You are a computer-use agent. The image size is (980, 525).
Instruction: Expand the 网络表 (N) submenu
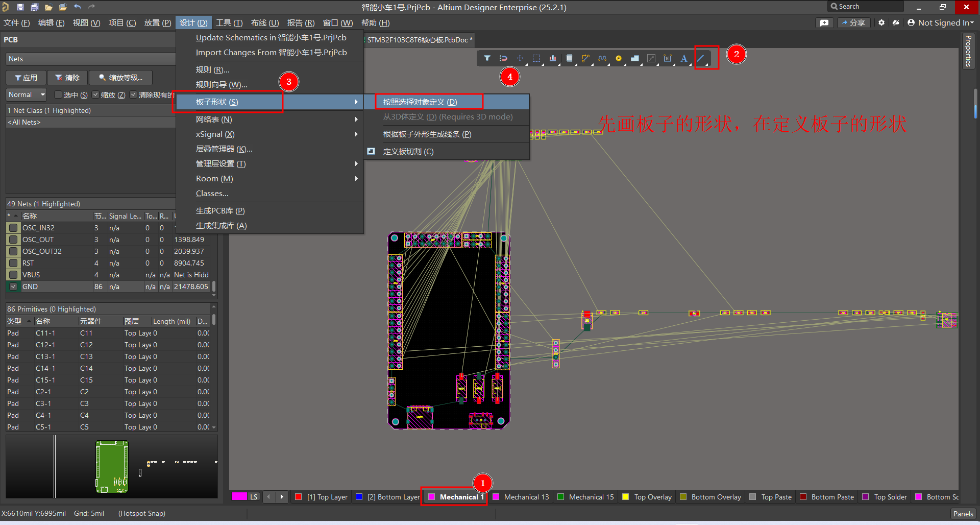click(269, 119)
